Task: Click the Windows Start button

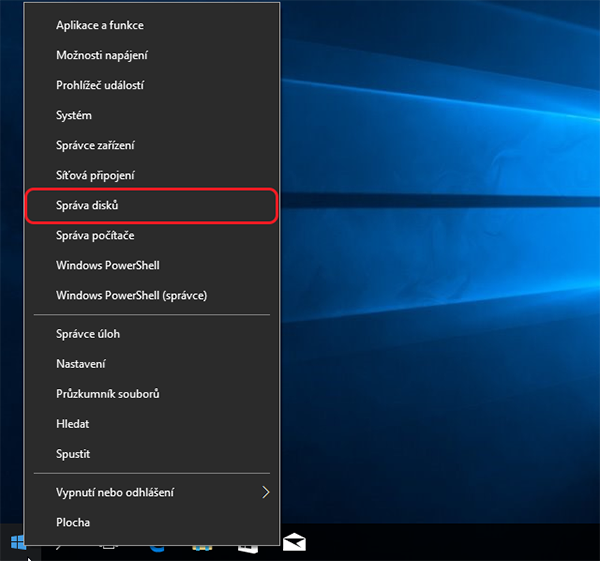Action: [x=17, y=544]
